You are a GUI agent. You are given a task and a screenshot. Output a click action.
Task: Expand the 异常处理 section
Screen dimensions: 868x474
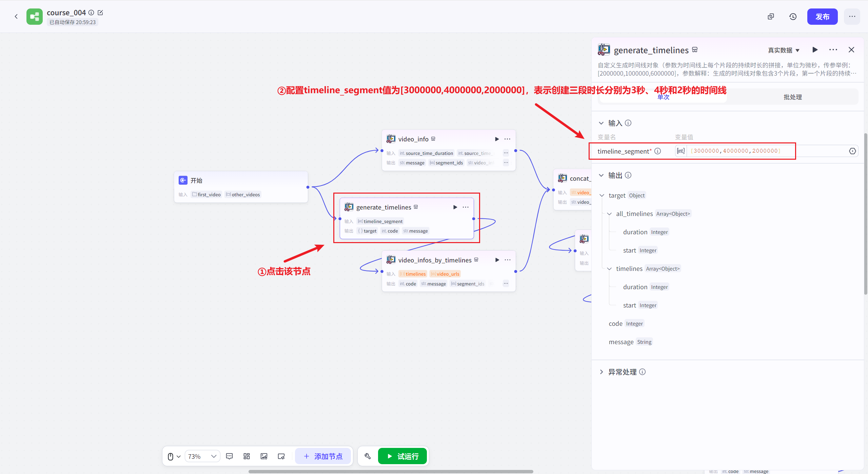(x=601, y=372)
